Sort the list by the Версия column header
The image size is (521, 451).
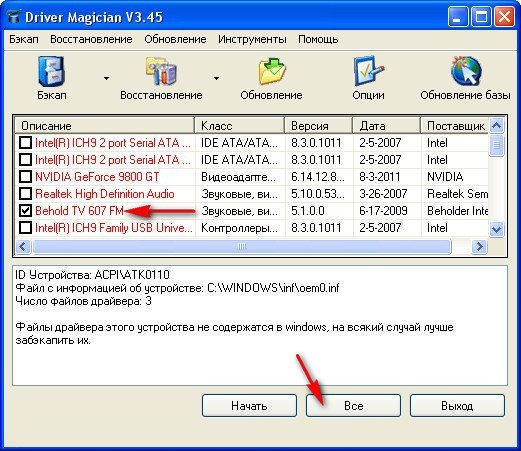click(318, 126)
